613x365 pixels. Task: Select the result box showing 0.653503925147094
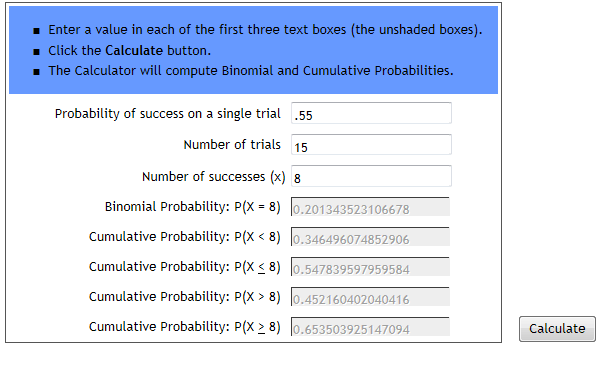[x=370, y=327]
